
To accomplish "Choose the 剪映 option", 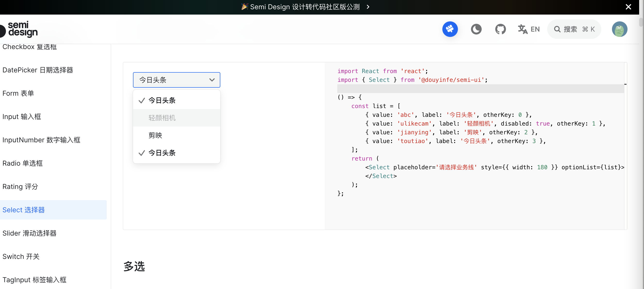I will (176, 135).
